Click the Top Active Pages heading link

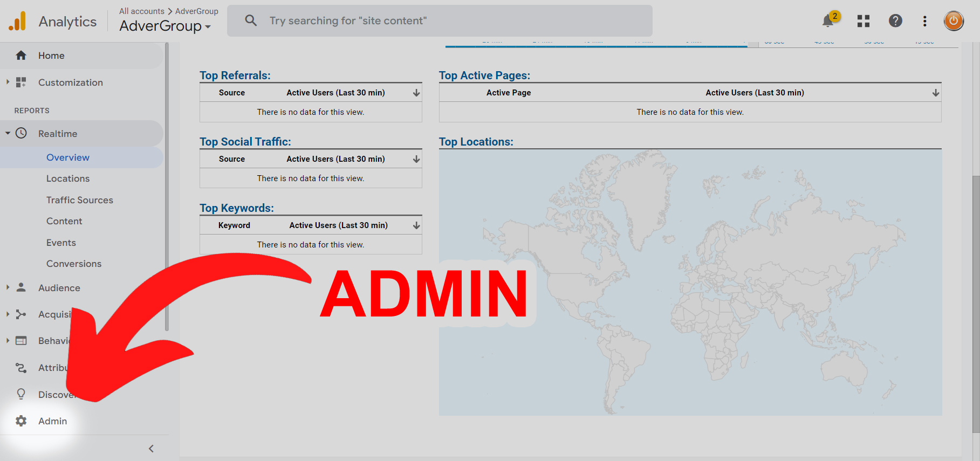click(x=484, y=75)
